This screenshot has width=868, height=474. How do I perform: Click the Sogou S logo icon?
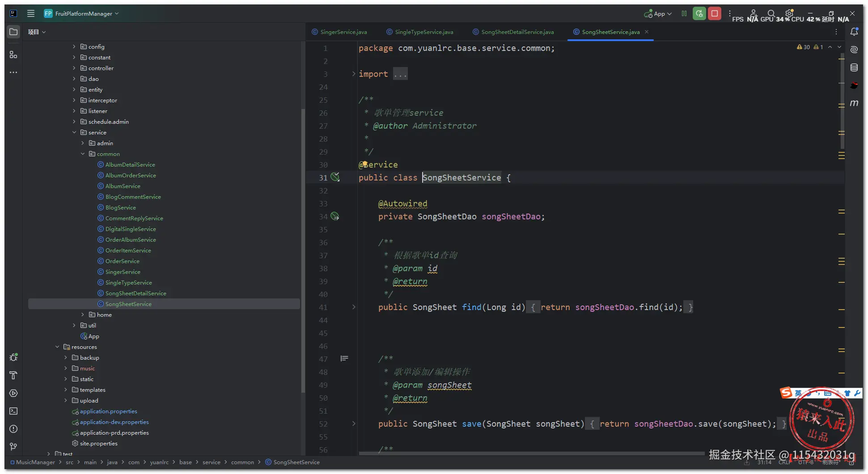click(786, 393)
